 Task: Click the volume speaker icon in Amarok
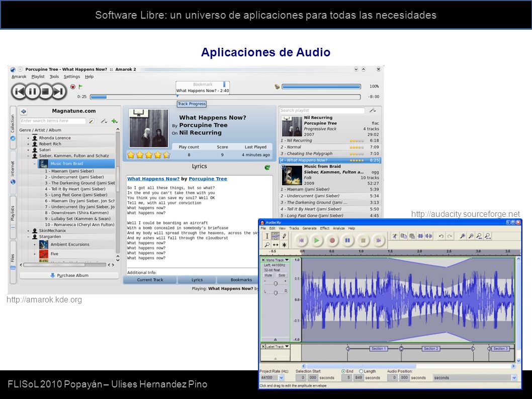(277, 87)
